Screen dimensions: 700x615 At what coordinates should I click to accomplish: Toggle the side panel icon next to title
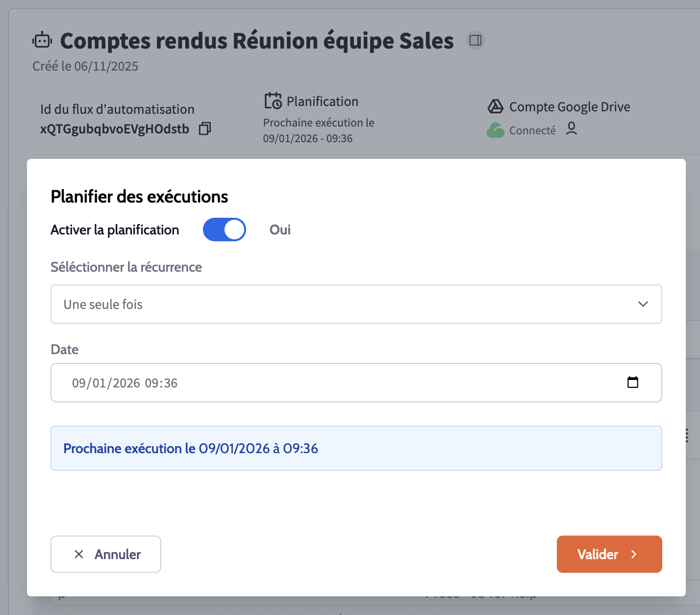475,40
